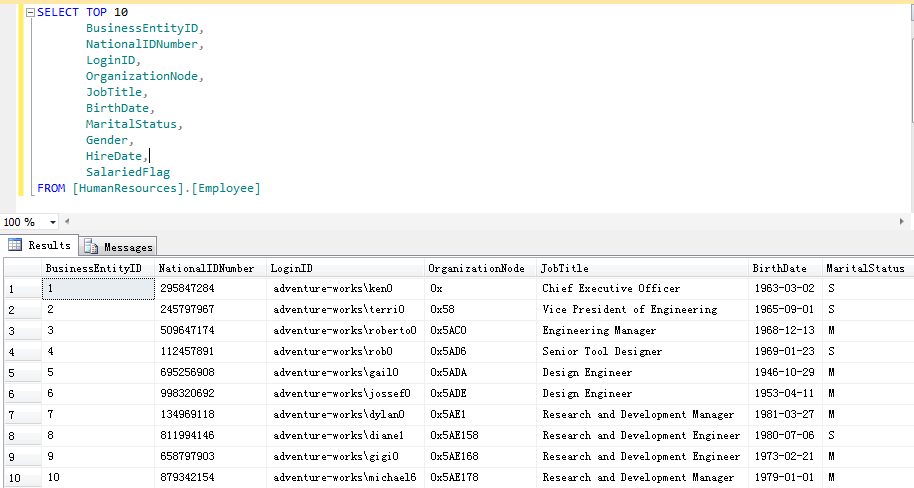Click the Messages tab icon

(x=91, y=247)
